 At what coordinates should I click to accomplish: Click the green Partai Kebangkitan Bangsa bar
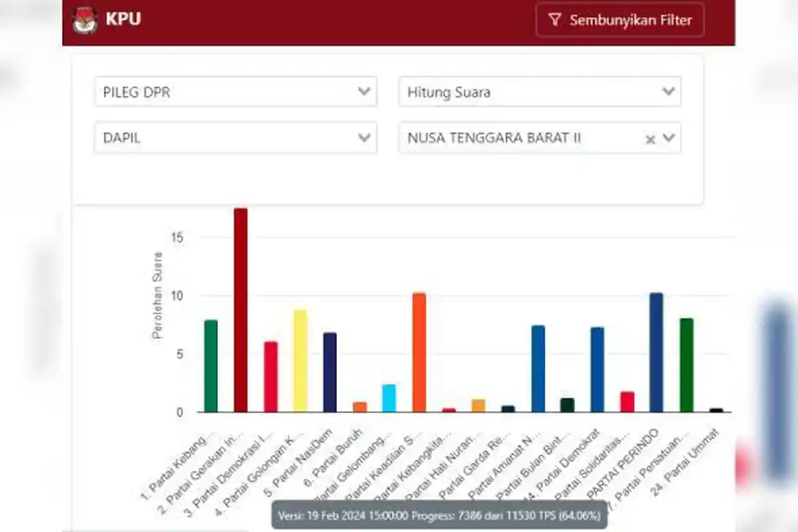211,366
